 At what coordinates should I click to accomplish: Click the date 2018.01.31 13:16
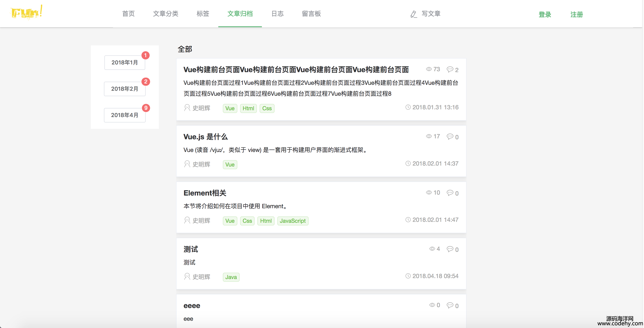[x=435, y=107]
